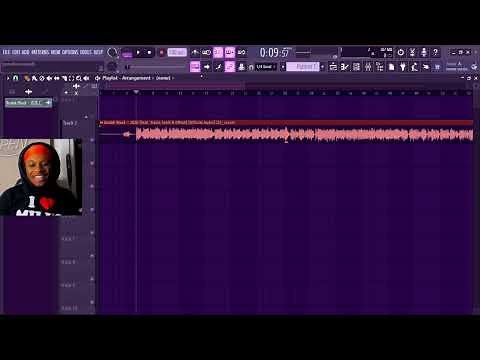Open the HELP menu
This screenshot has width=480, height=360.
(98, 52)
